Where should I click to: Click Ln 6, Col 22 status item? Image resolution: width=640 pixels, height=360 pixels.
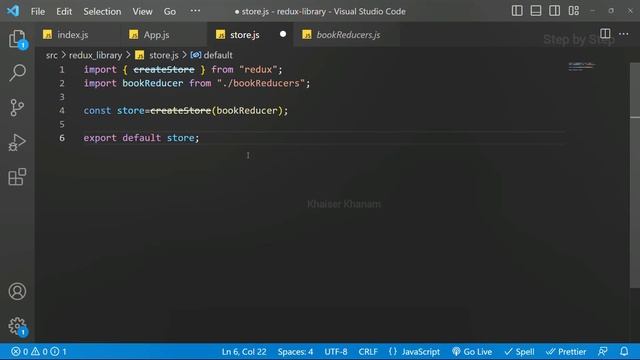coord(244,351)
